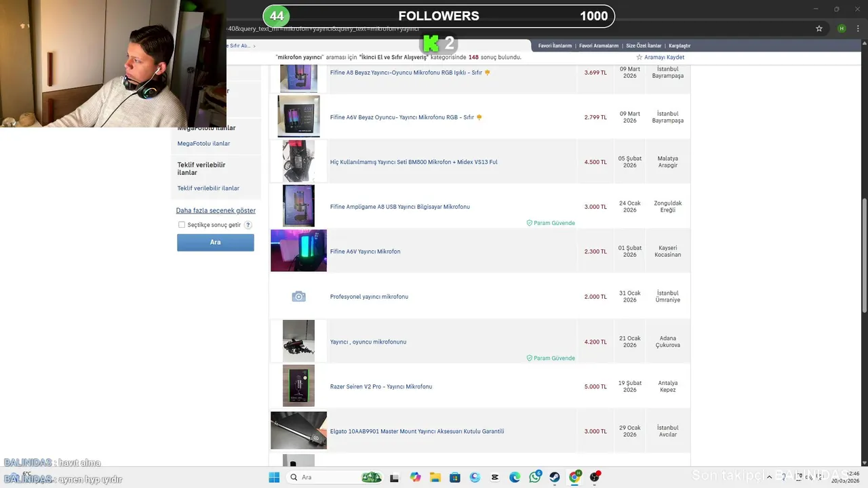Viewport: 868px width, 488px height.
Task: Click the browser address bar URL
Action: pyautogui.click(x=323, y=28)
